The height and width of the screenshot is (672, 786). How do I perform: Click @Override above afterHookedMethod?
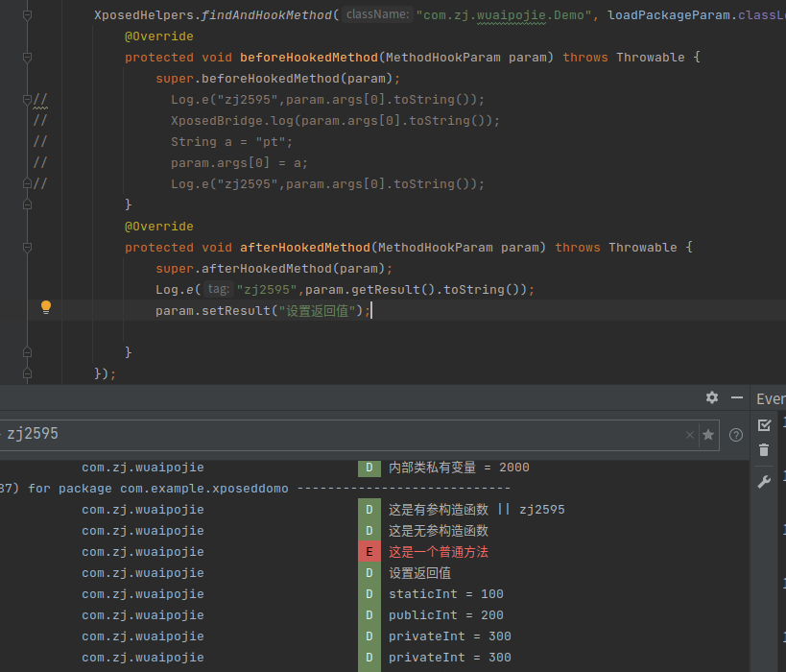(x=159, y=227)
